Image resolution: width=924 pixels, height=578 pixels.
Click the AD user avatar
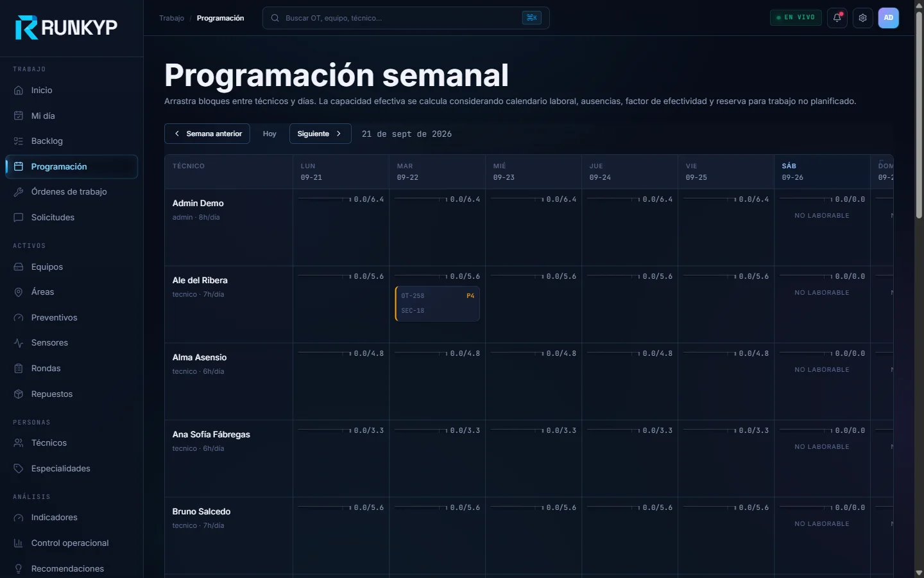coord(888,18)
